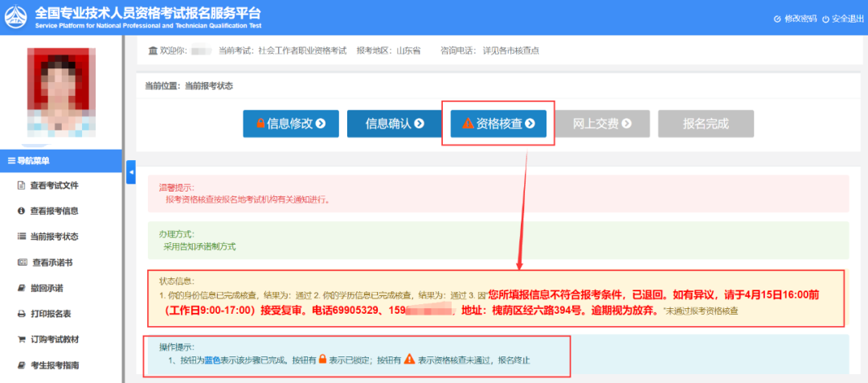Click lock icon on 信息修改 button
The height and width of the screenshot is (383, 868).
coord(260,124)
